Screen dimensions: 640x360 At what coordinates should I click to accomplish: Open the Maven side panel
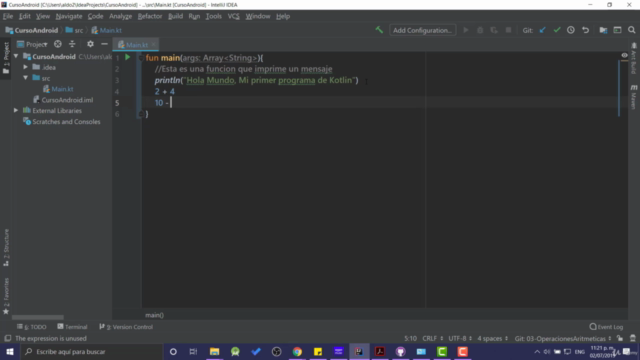point(633,96)
